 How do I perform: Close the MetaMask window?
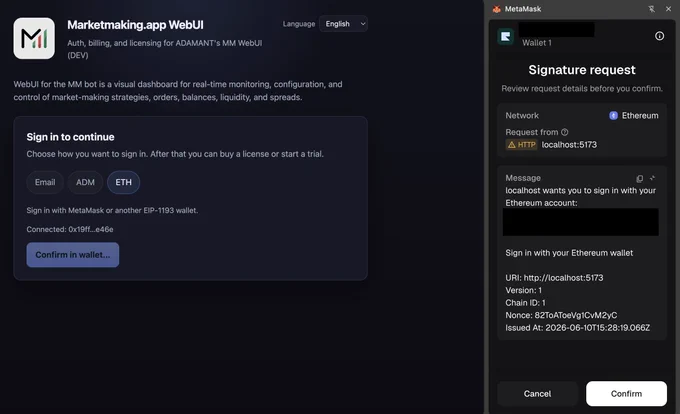tap(668, 9)
